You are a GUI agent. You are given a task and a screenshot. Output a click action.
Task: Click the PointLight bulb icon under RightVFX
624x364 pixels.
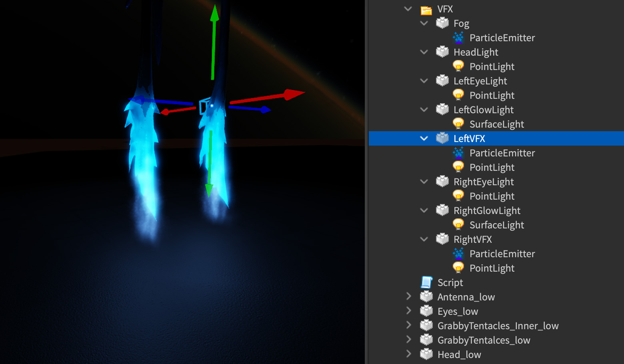(x=458, y=268)
